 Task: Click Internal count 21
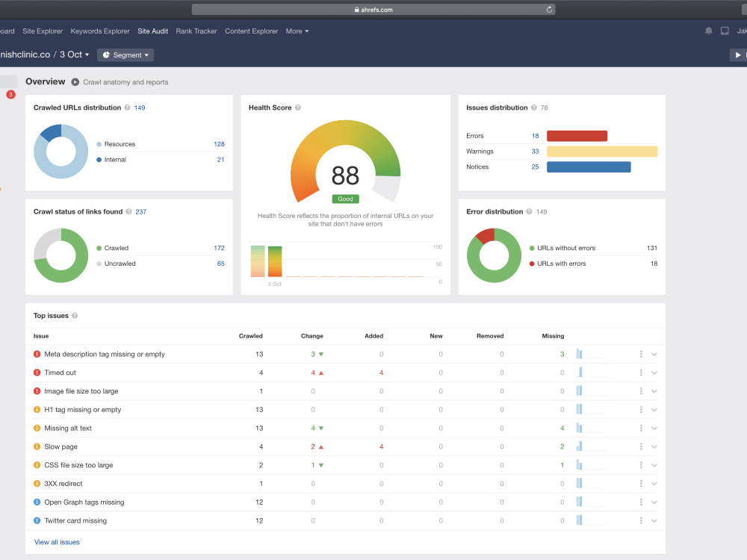click(x=220, y=160)
